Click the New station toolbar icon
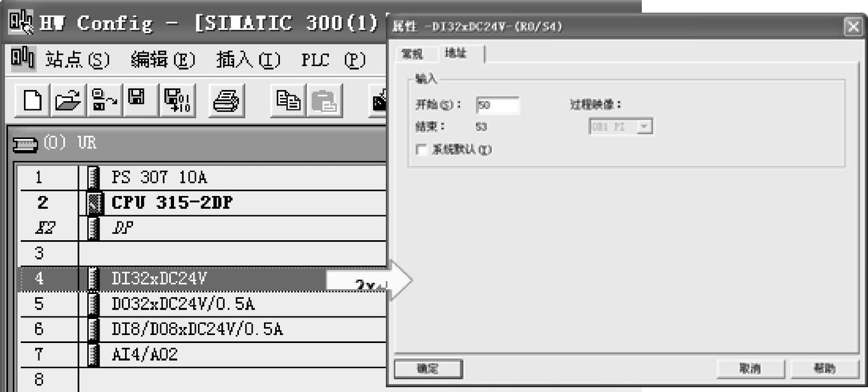This screenshot has height=392, width=868. pyautogui.click(x=32, y=100)
